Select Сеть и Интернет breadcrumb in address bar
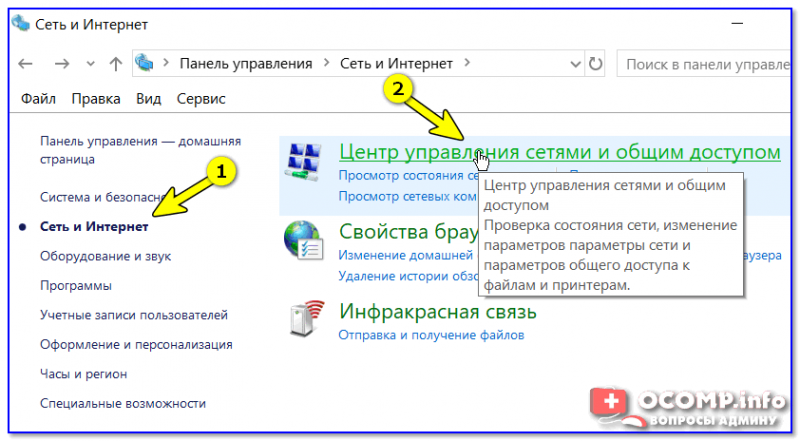Viewport: 800px width, 441px height. pyautogui.click(x=396, y=63)
